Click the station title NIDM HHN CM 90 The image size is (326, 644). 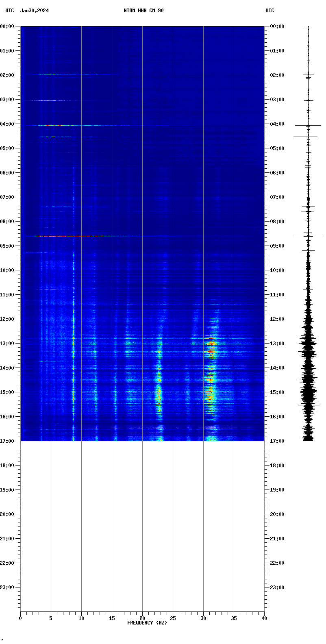(x=143, y=11)
